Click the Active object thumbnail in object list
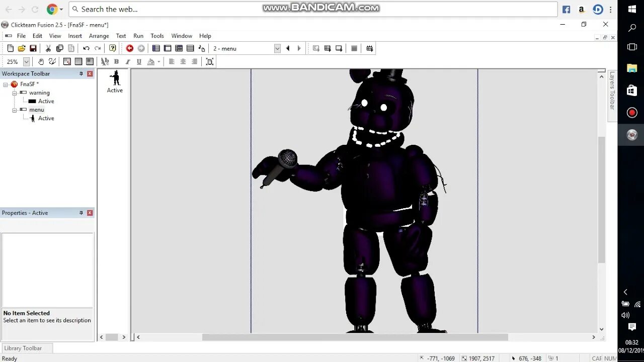The height and width of the screenshot is (362, 644). click(x=115, y=81)
